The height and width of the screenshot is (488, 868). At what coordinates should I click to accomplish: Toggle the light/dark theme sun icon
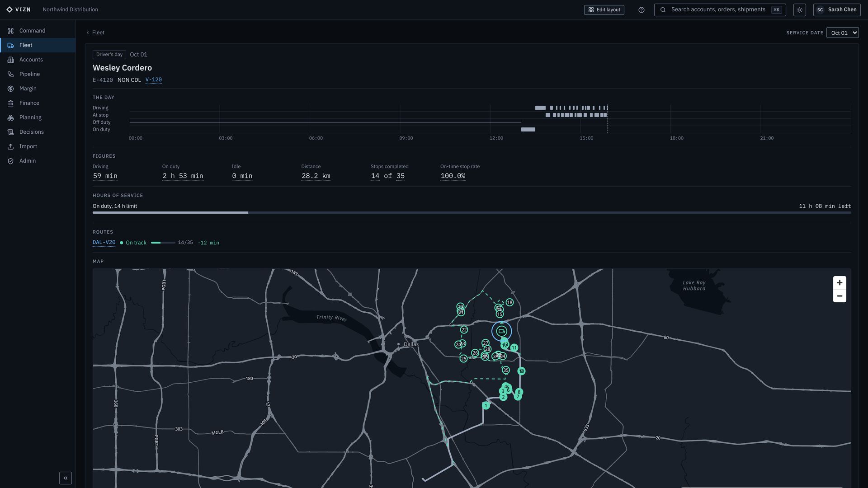tap(799, 10)
